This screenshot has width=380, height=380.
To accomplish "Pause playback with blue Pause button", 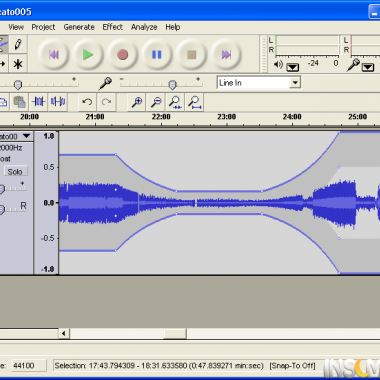I will (157, 54).
